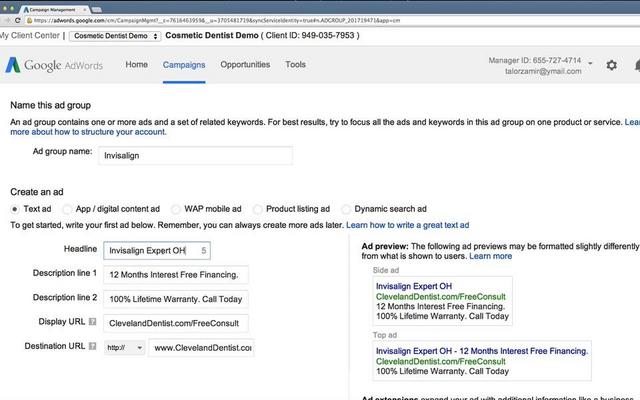Open the Cosmetic Dentist Demo client dropdown
The image size is (640, 400).
point(115,36)
